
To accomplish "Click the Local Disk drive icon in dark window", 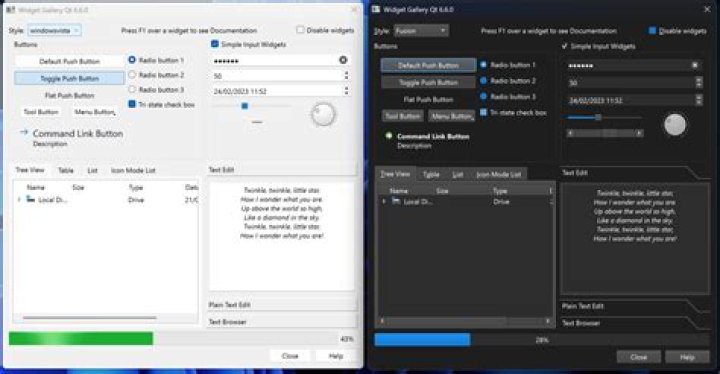I will click(x=396, y=201).
